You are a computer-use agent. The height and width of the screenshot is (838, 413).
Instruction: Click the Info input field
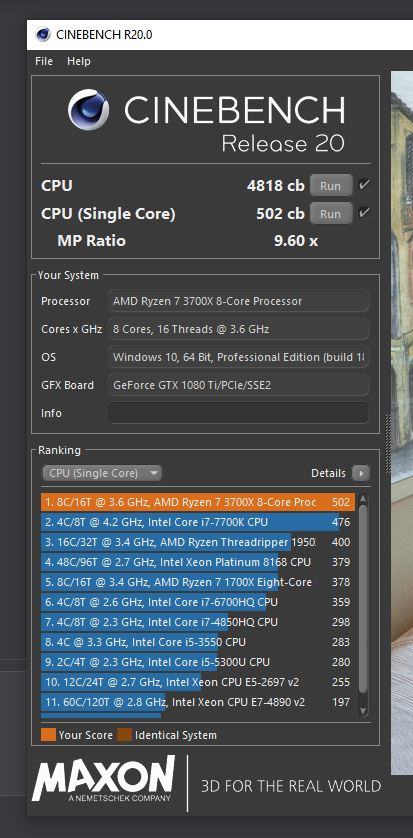click(238, 413)
